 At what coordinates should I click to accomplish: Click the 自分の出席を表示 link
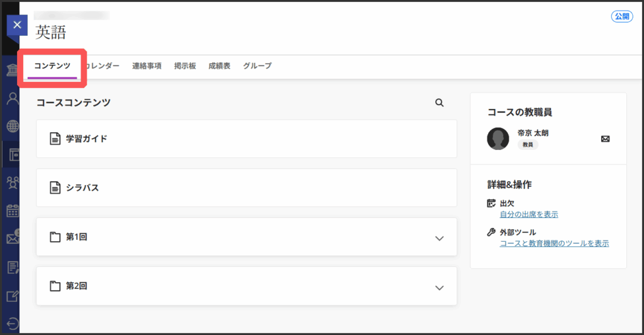point(528,215)
